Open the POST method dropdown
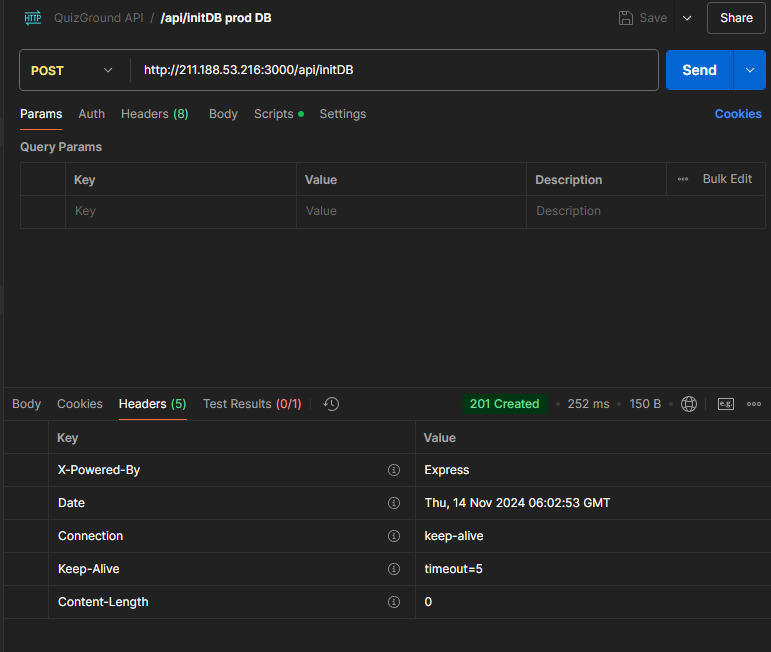This screenshot has width=771, height=652. point(72,70)
